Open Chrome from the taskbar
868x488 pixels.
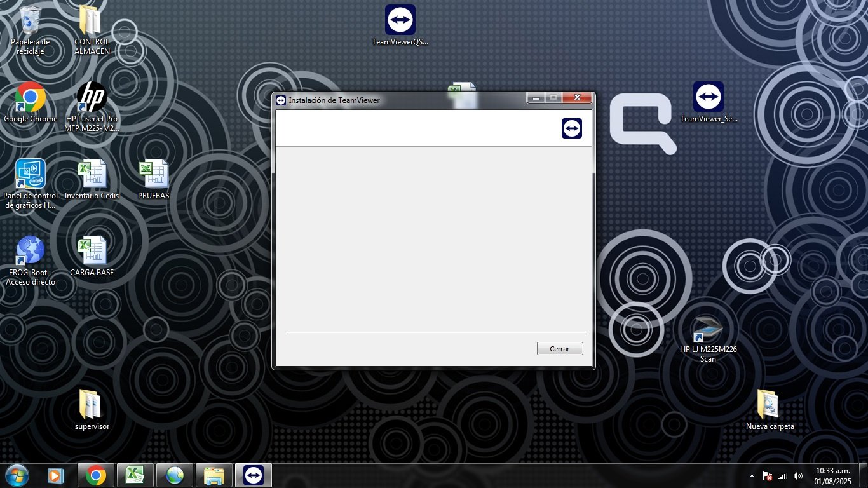coord(96,475)
